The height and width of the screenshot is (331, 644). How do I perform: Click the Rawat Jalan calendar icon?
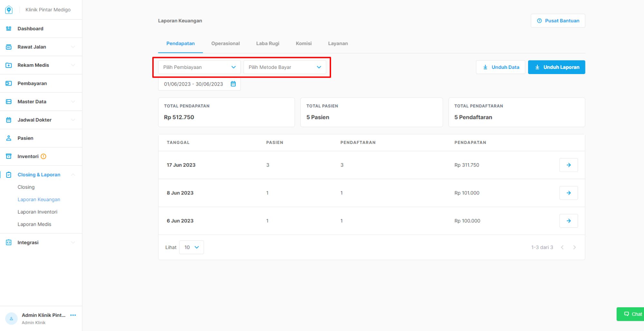point(9,47)
